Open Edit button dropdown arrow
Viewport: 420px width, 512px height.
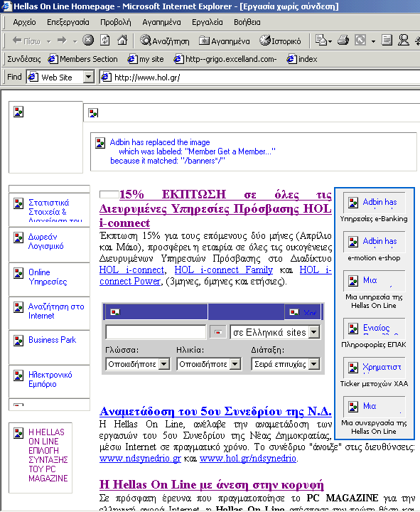(x=373, y=41)
